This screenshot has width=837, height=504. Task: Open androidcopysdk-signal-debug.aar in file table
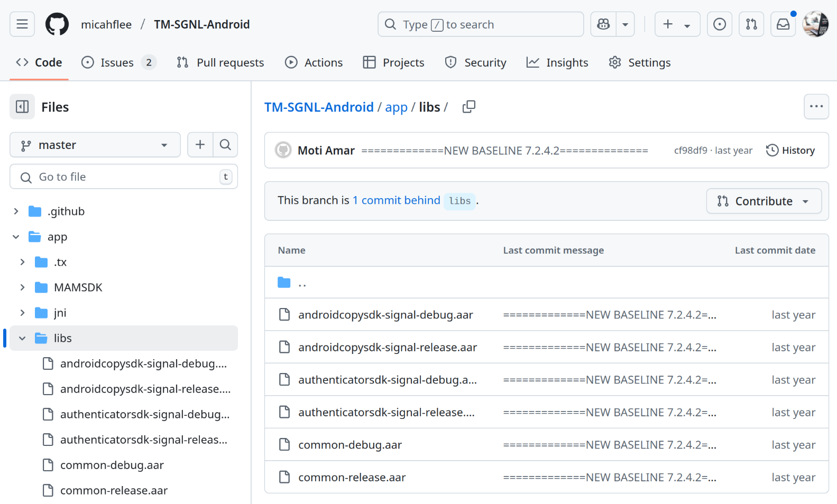pos(385,315)
